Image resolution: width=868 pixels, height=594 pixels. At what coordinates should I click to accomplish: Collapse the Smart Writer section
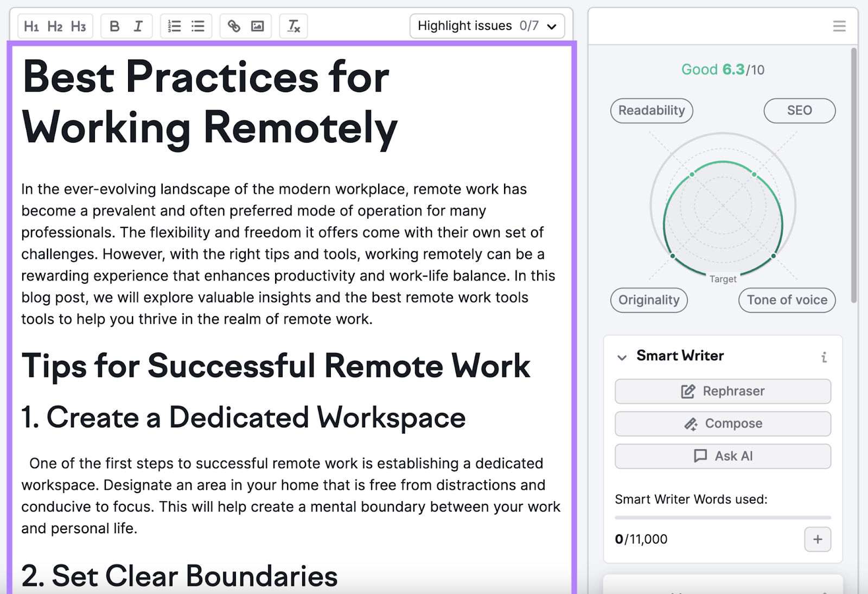click(x=622, y=357)
